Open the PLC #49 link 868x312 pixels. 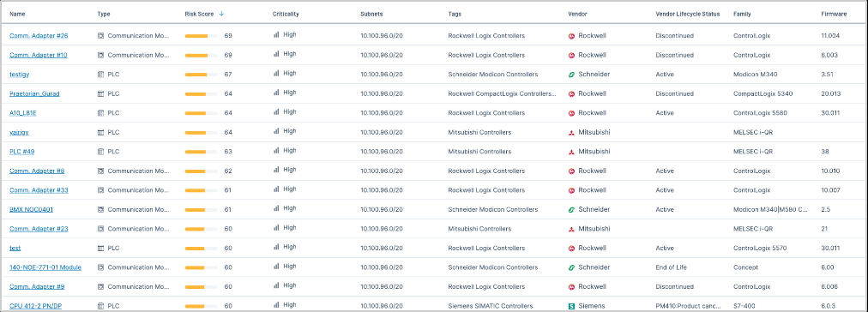pyautogui.click(x=22, y=152)
